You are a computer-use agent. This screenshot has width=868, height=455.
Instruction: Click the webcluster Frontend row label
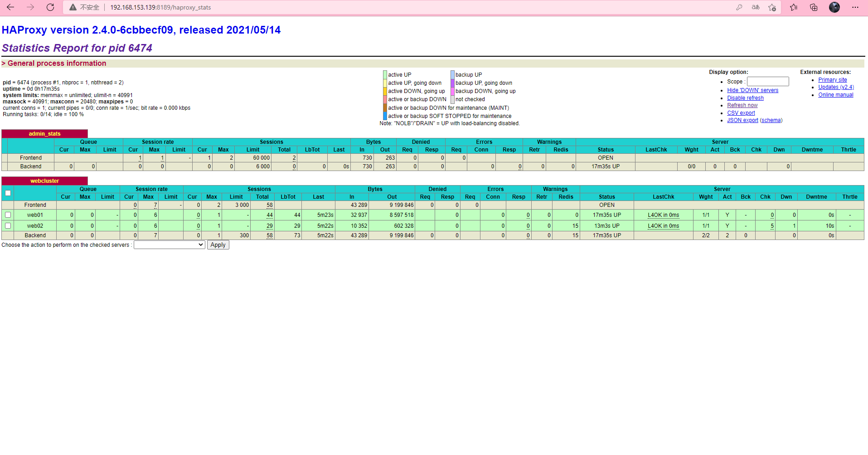35,205
